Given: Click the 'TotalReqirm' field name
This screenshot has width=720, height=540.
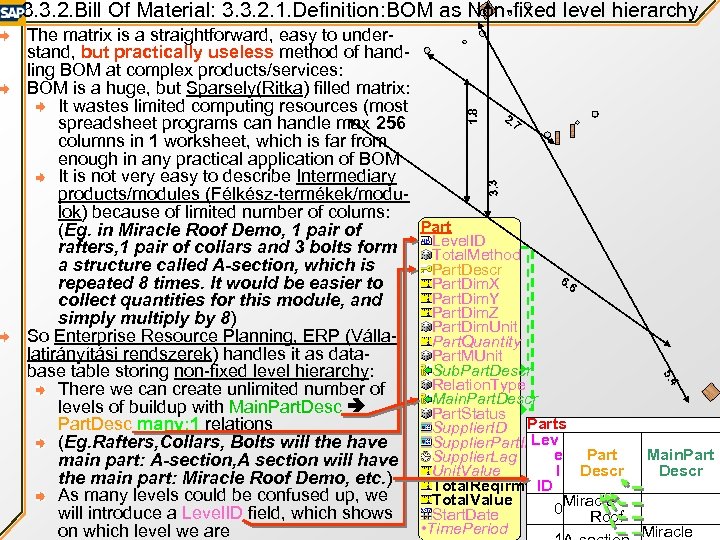Looking at the screenshot, I should [x=479, y=485].
